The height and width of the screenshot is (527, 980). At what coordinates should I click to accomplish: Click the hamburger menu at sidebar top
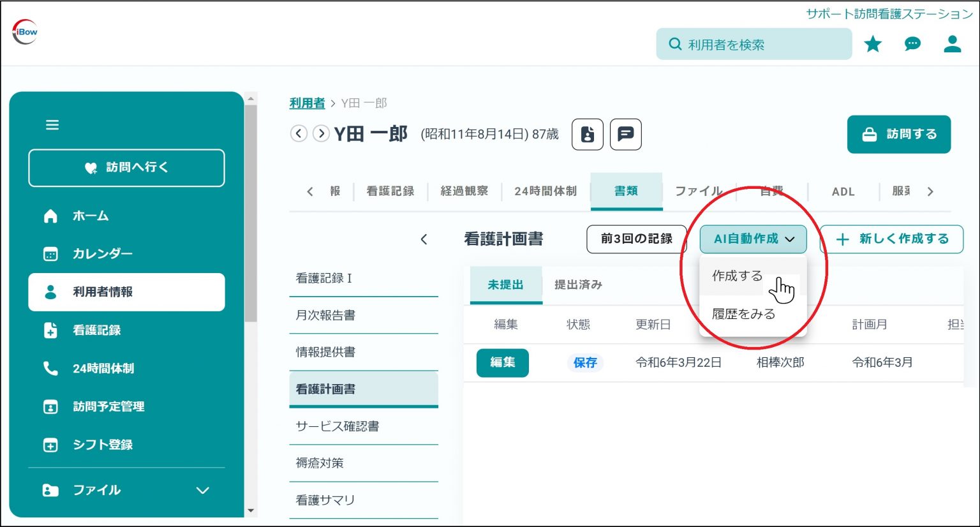(52, 125)
